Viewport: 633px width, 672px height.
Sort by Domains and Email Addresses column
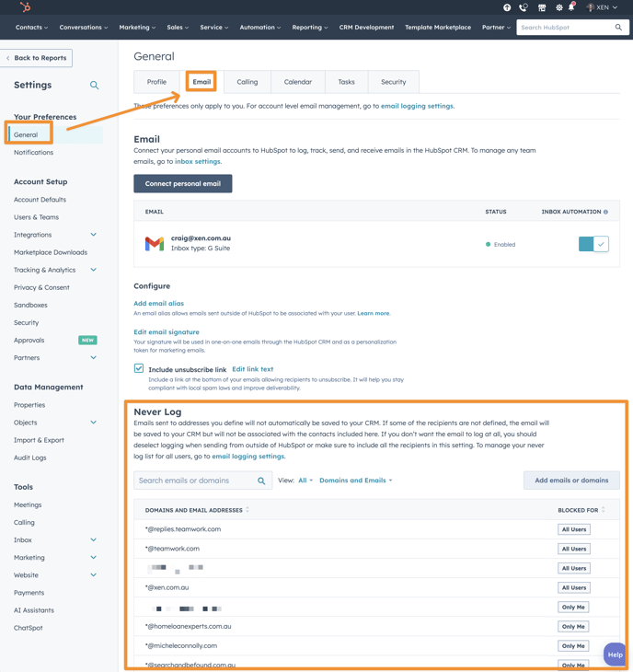pos(197,510)
